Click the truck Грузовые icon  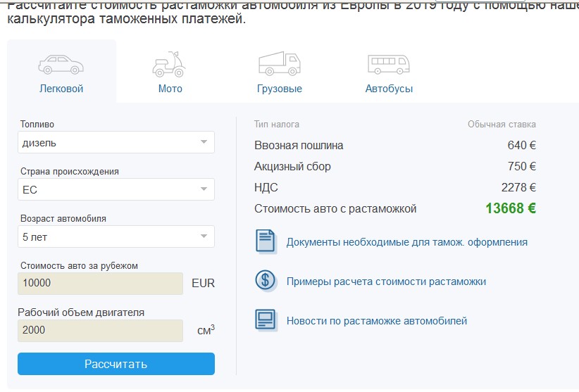click(x=279, y=64)
